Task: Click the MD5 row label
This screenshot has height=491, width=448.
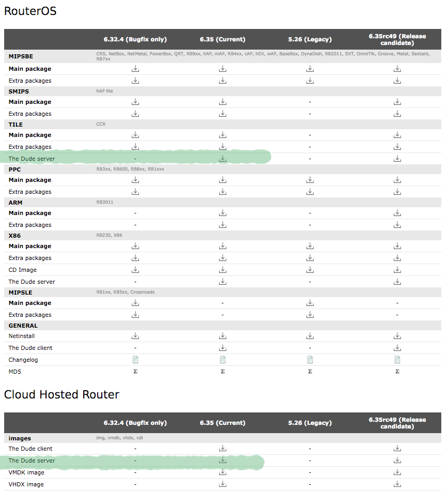Action: tap(14, 372)
